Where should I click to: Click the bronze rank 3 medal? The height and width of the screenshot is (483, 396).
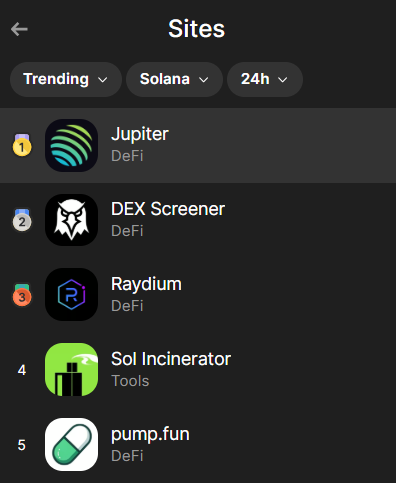22,295
